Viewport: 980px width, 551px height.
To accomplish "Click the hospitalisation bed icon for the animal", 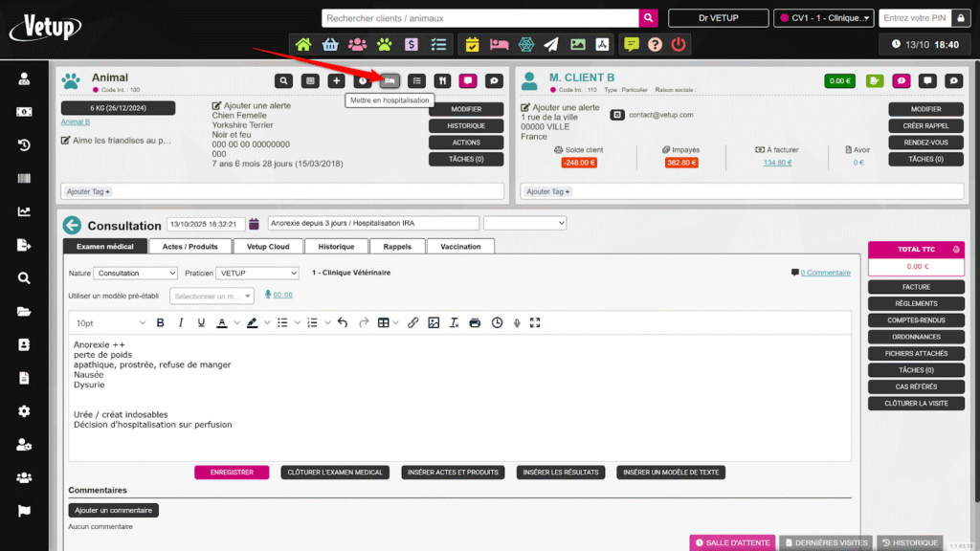I will tap(390, 81).
